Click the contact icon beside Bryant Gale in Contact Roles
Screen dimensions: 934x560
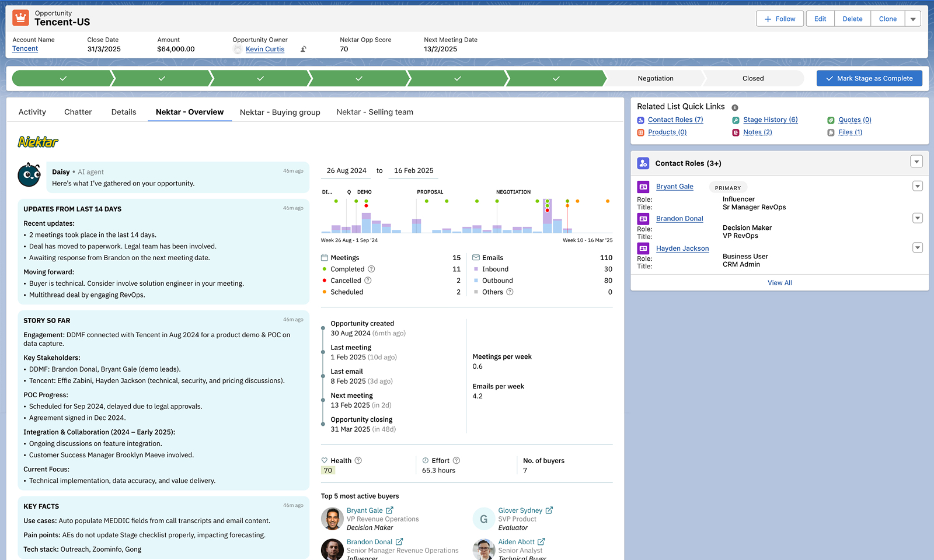tap(643, 187)
